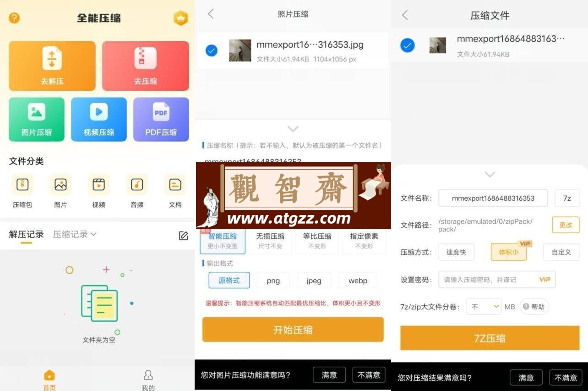Tap 更改 to change file path

[x=566, y=225]
